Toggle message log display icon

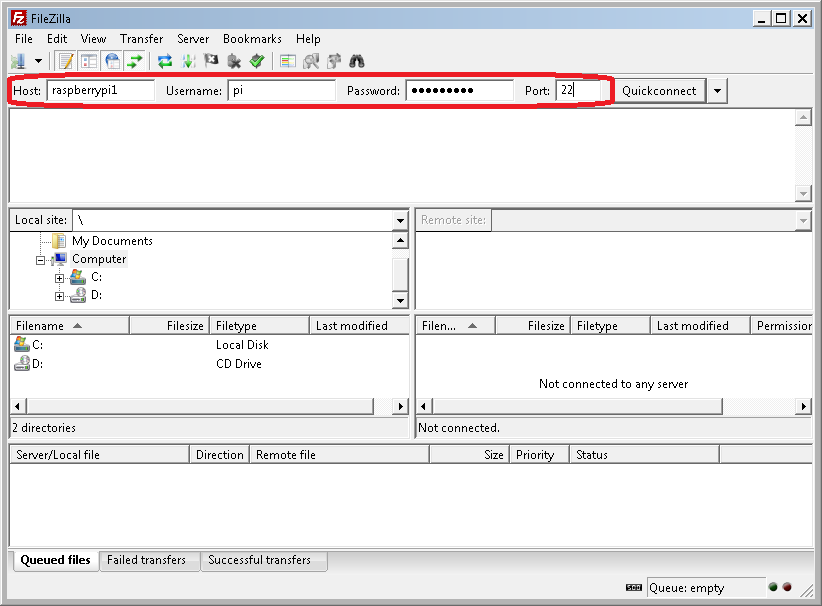(x=66, y=61)
